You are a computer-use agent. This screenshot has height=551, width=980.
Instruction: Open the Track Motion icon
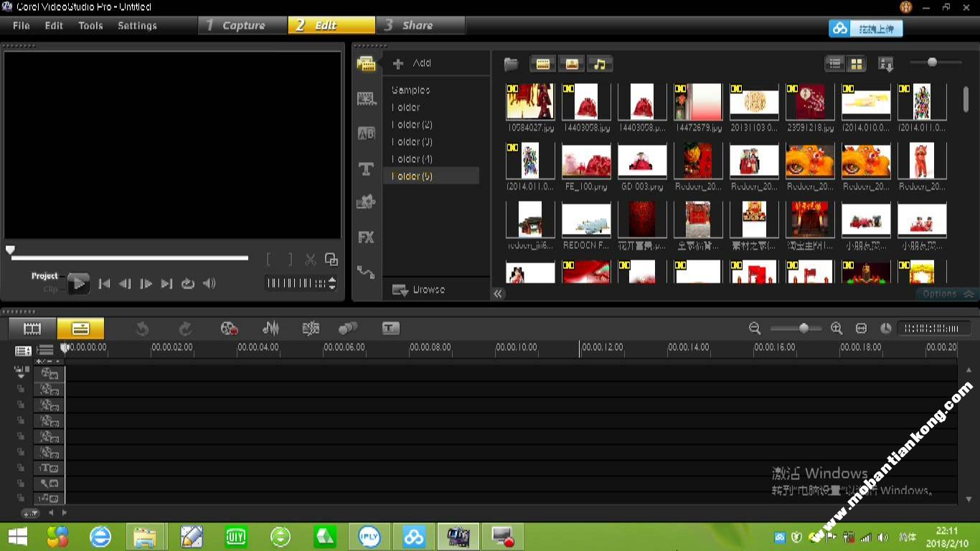(x=348, y=329)
